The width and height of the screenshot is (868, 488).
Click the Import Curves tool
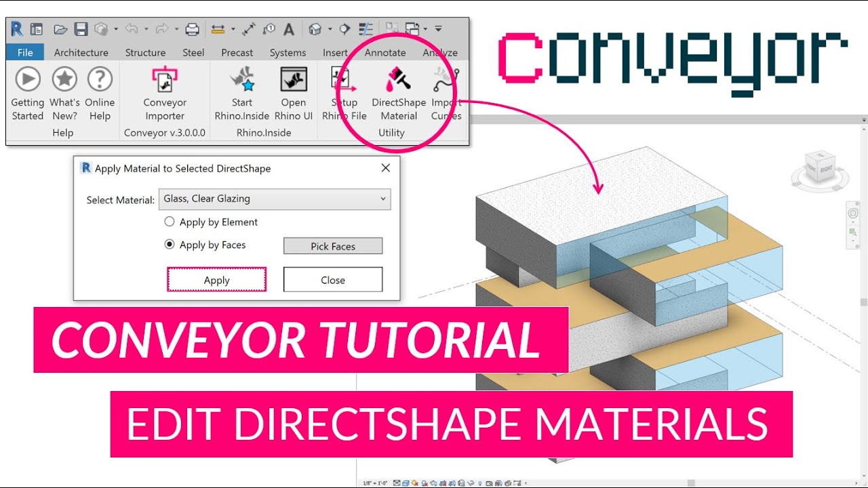(x=446, y=95)
